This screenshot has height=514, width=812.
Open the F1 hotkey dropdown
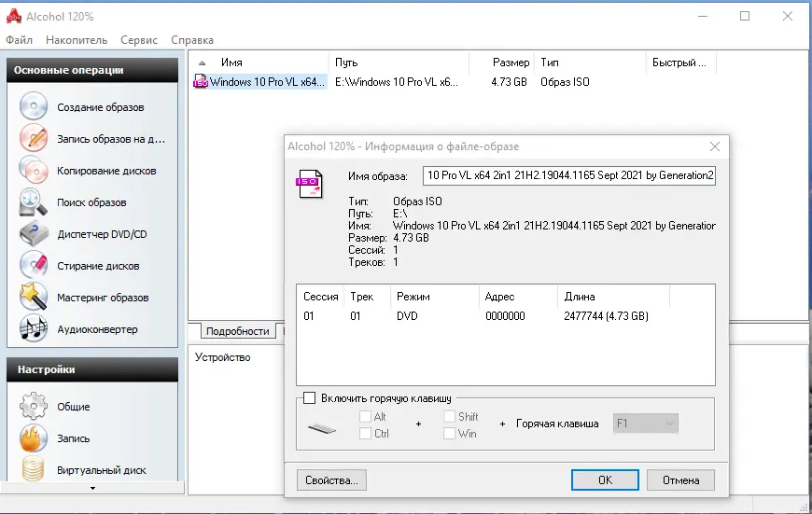click(x=645, y=424)
